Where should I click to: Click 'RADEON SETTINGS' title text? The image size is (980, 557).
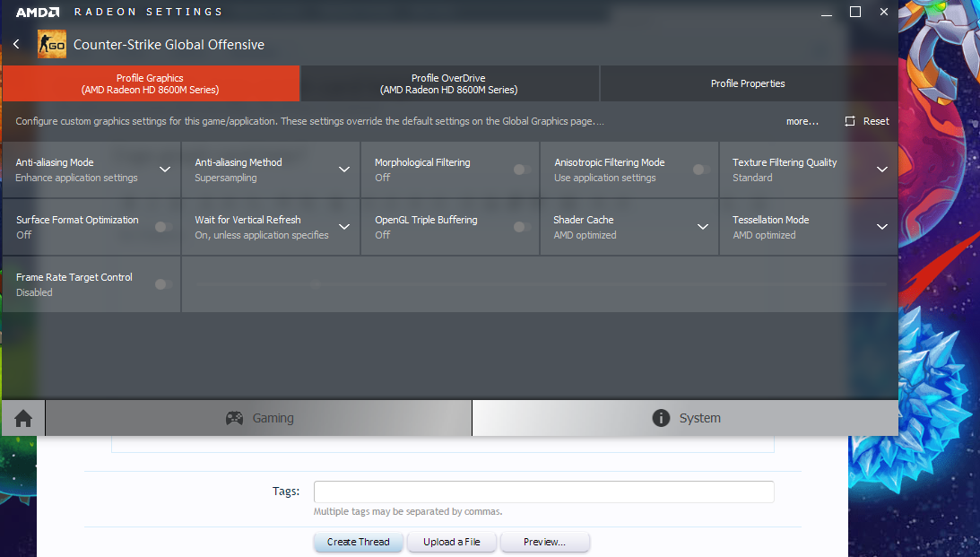[148, 12]
